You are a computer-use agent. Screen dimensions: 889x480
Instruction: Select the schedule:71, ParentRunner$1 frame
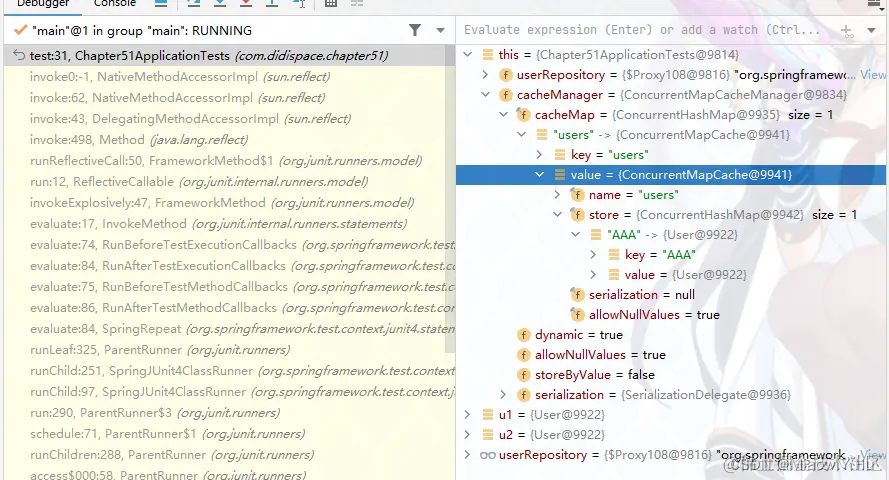coord(225,434)
